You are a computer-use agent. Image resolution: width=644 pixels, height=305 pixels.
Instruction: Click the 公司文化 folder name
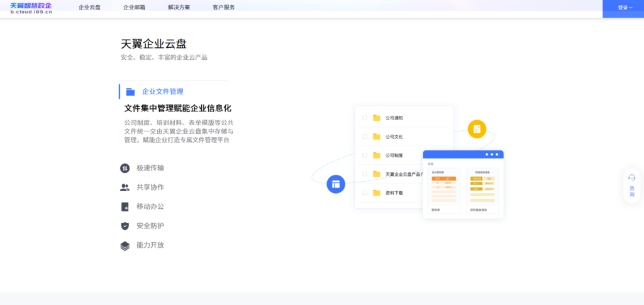coord(394,136)
